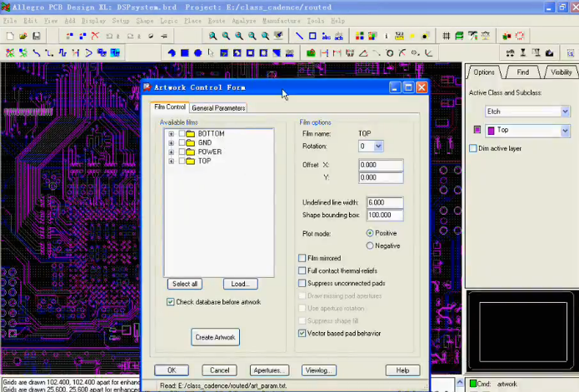Click the Undefined line width field

[x=385, y=202]
